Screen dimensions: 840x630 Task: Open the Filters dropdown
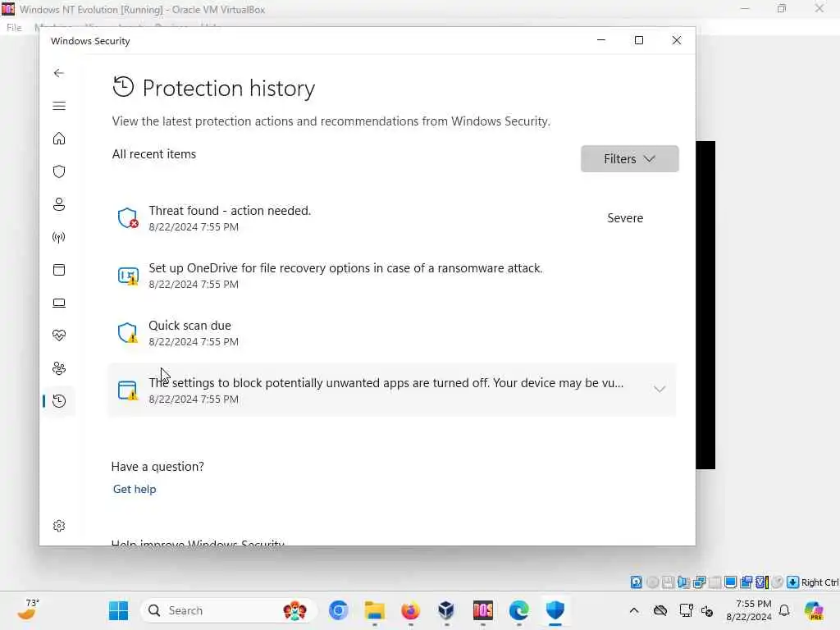629,158
